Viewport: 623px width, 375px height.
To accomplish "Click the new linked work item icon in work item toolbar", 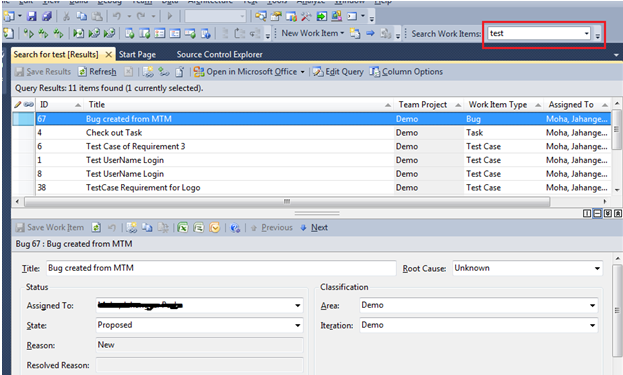I will [132, 228].
